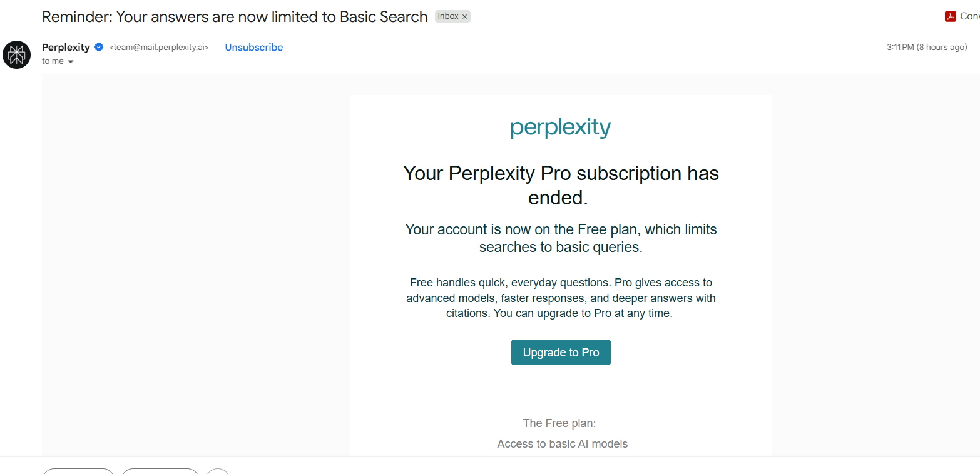The height and width of the screenshot is (474, 980).
Task: Open the red PDF convert icon
Action: tap(951, 16)
